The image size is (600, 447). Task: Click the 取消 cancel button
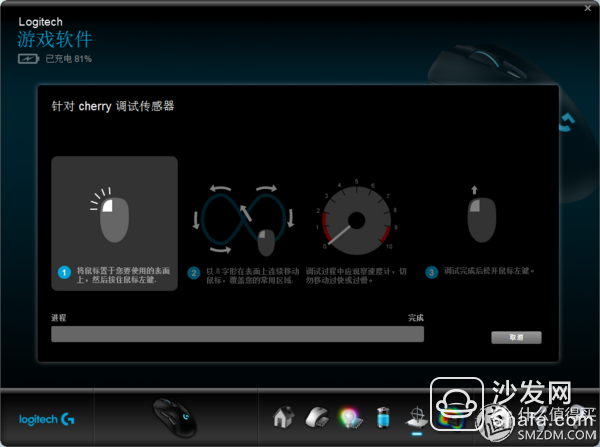tap(516, 337)
